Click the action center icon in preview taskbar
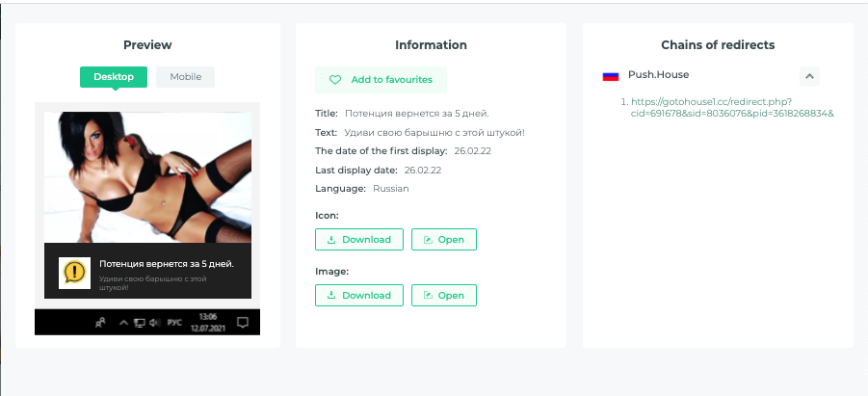 coord(243,323)
